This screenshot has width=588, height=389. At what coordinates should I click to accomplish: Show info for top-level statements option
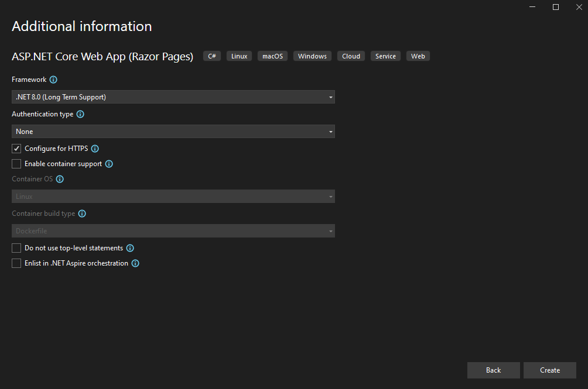click(x=130, y=248)
